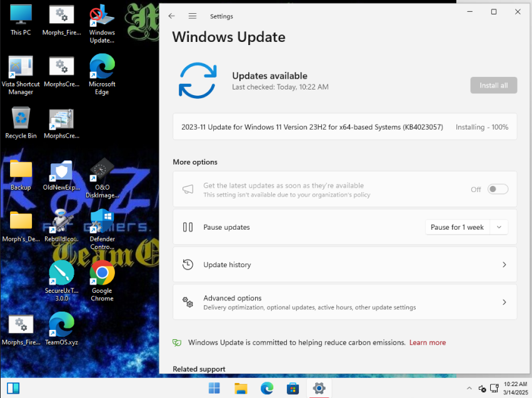
Task: Open File Explorer from the taskbar
Action: pyautogui.click(x=241, y=388)
